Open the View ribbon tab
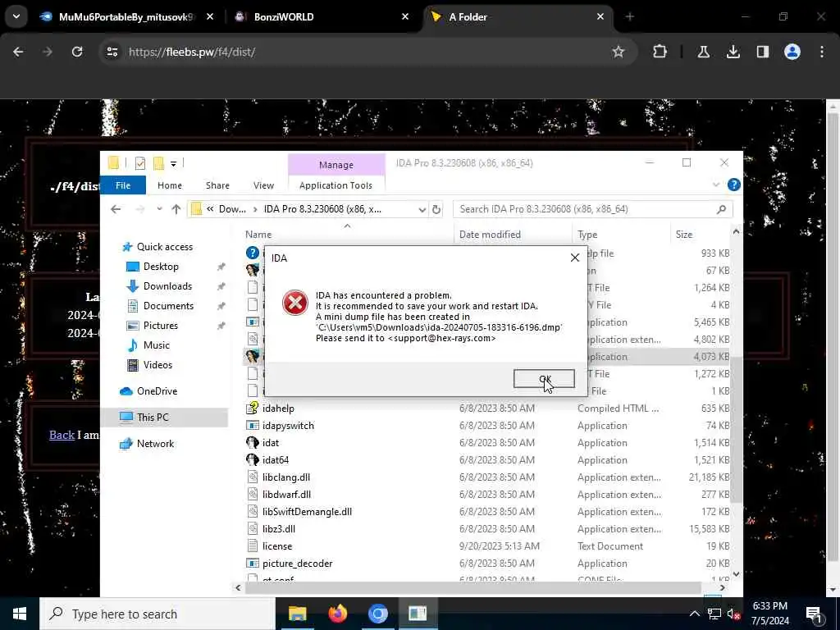840x630 pixels. [x=263, y=185]
